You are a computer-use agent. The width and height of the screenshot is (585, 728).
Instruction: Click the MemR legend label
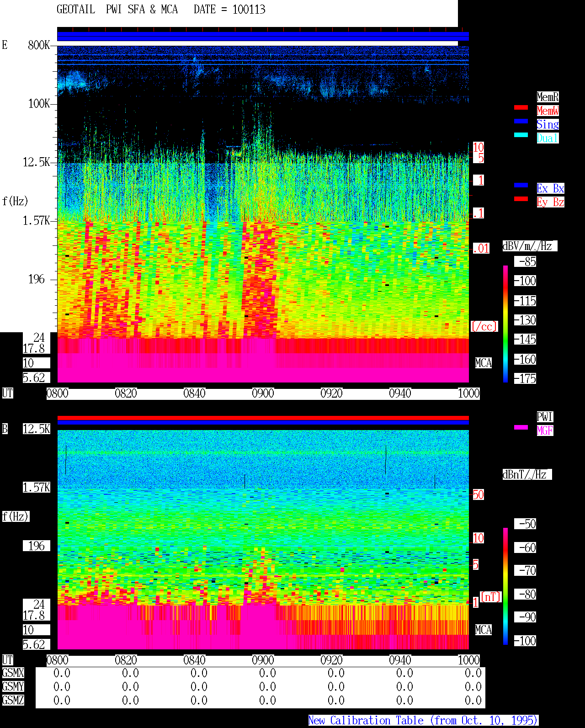[548, 97]
